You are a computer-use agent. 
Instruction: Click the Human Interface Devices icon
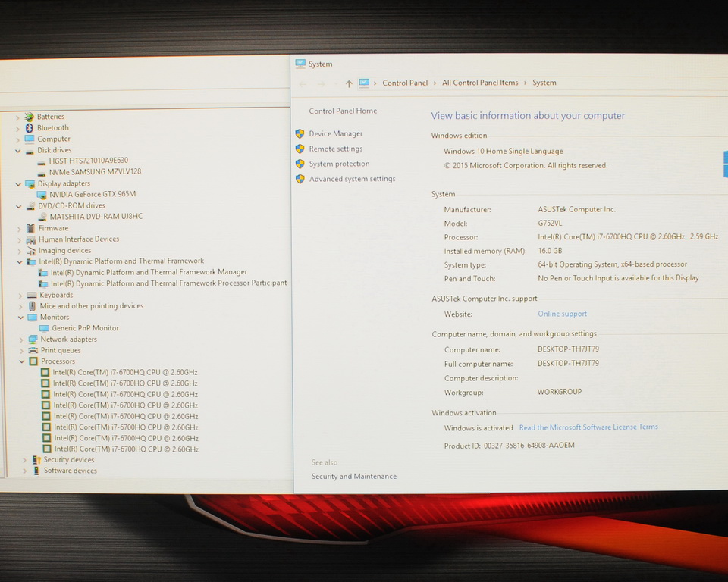click(x=31, y=239)
